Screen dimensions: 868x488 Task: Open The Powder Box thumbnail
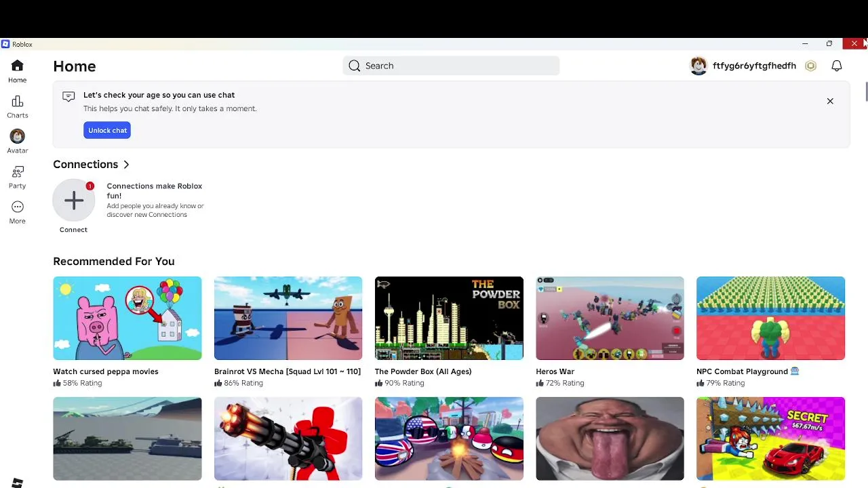pos(449,318)
